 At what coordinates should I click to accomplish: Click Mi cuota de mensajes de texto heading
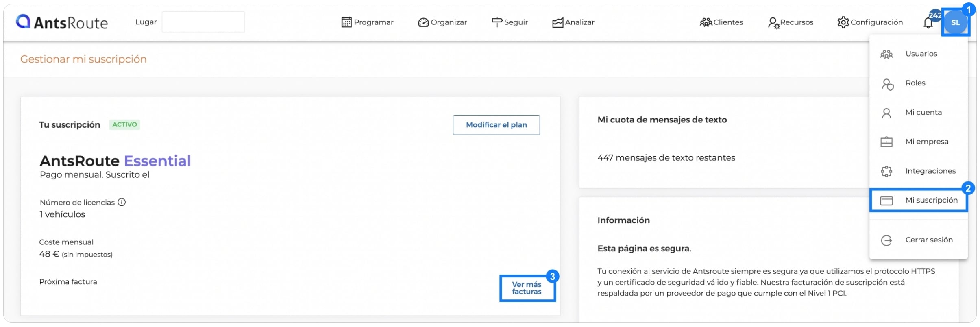tap(662, 120)
